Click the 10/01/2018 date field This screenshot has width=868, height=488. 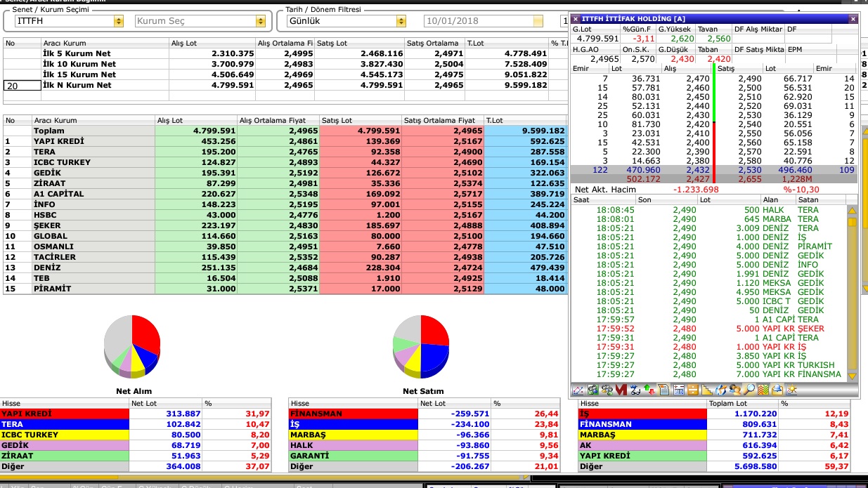pos(484,21)
